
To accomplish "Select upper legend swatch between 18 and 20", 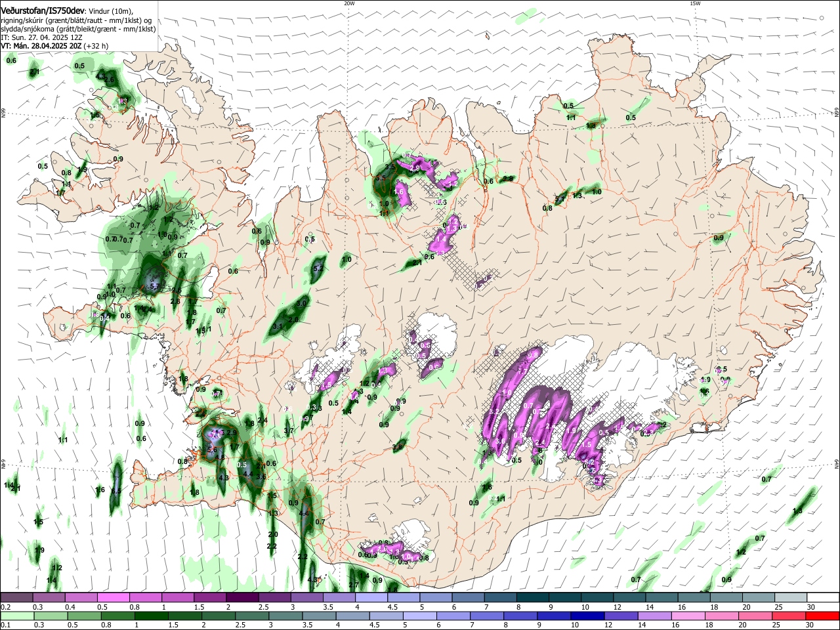I will pos(727,598).
